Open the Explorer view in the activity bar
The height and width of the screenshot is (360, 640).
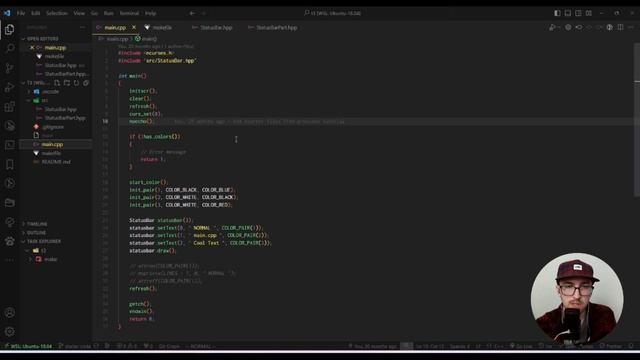pos(9,29)
